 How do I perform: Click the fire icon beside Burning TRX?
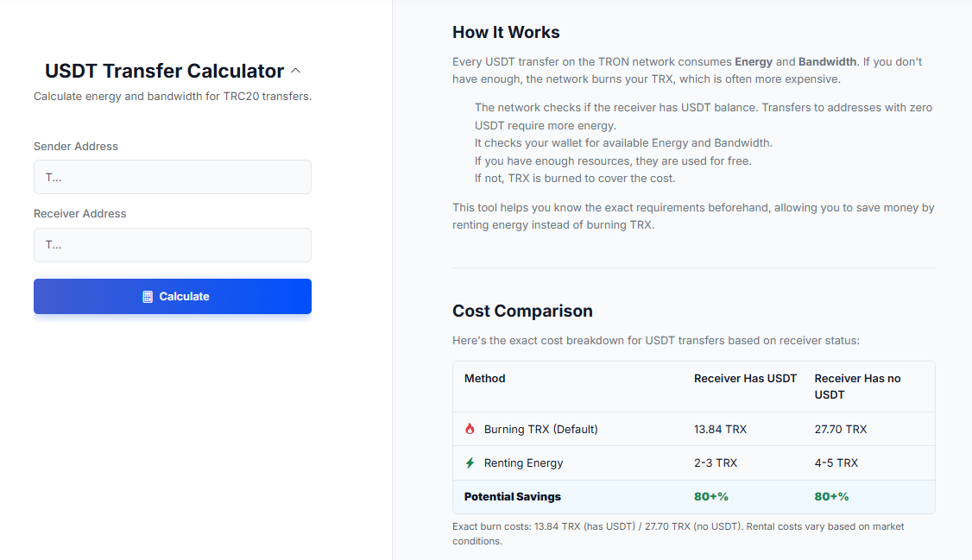click(x=470, y=429)
